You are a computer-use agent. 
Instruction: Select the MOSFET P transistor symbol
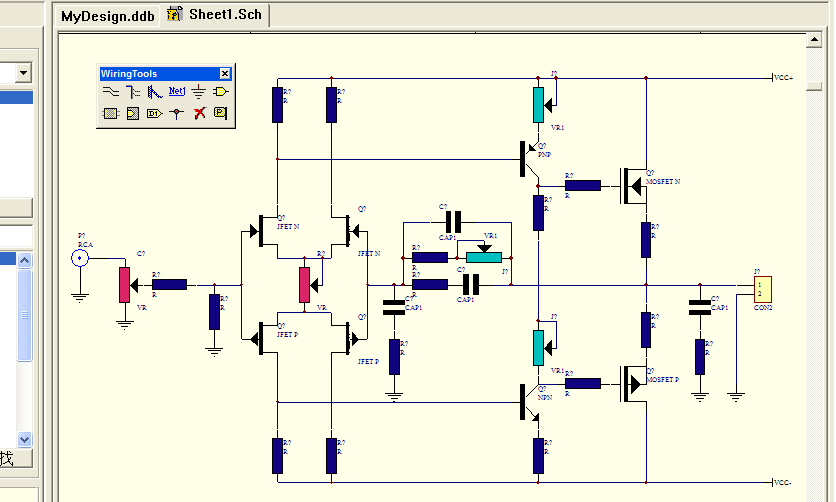point(634,384)
